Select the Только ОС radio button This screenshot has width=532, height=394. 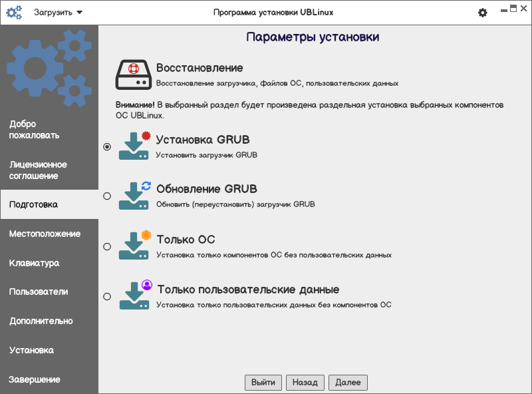tap(107, 247)
